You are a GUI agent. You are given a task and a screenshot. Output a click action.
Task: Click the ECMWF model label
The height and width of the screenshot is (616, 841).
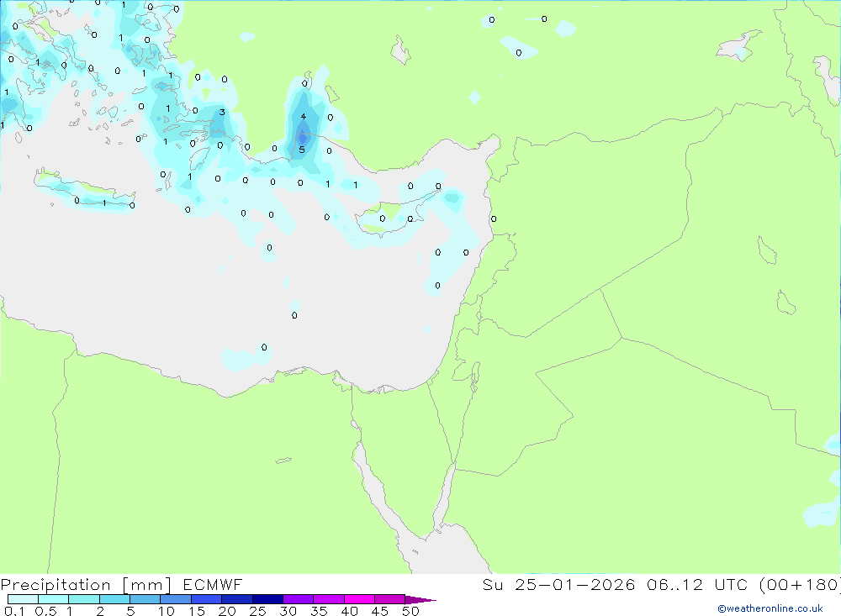[x=213, y=584]
